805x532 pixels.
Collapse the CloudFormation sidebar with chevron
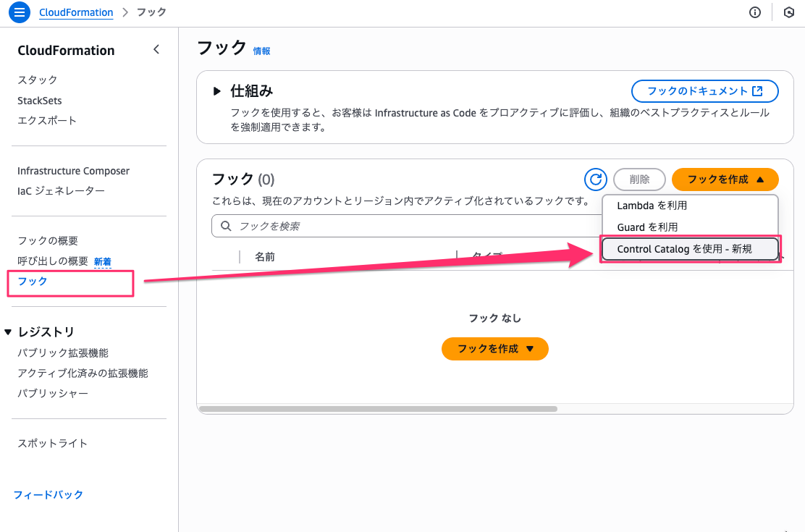pyautogui.click(x=156, y=50)
